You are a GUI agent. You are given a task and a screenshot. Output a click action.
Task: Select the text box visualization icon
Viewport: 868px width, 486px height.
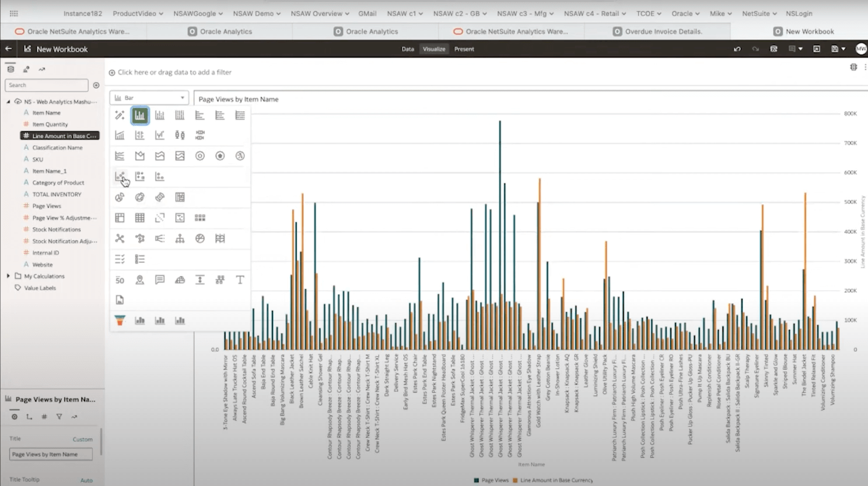(240, 280)
